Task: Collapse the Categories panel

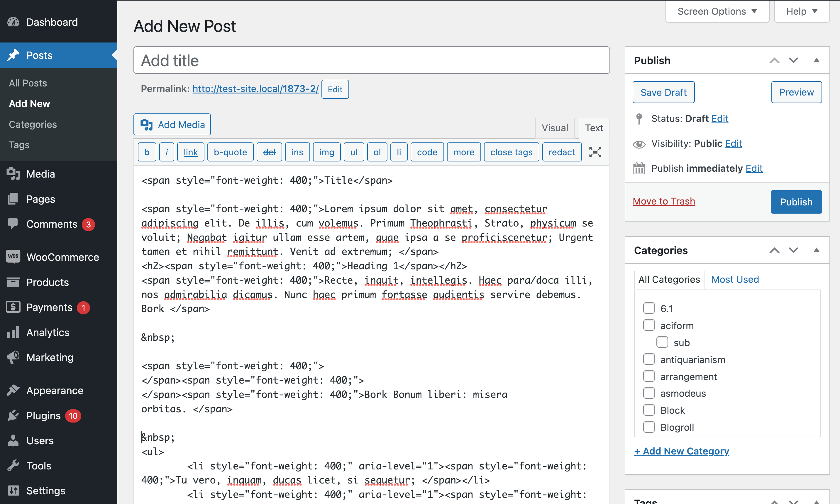Action: point(817,250)
